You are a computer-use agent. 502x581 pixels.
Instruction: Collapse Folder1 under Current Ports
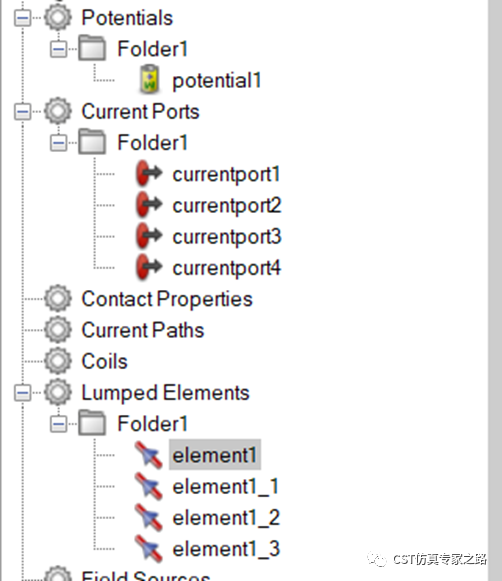pyautogui.click(x=59, y=143)
